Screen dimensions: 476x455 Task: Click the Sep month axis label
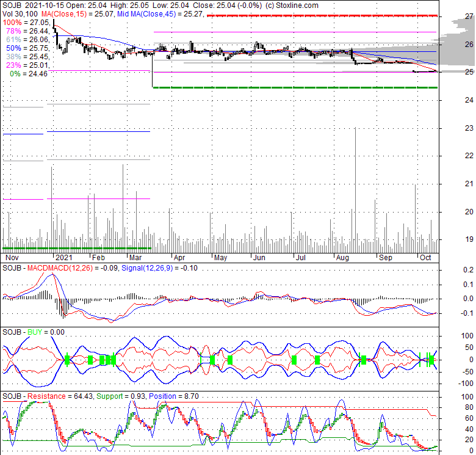386,258
